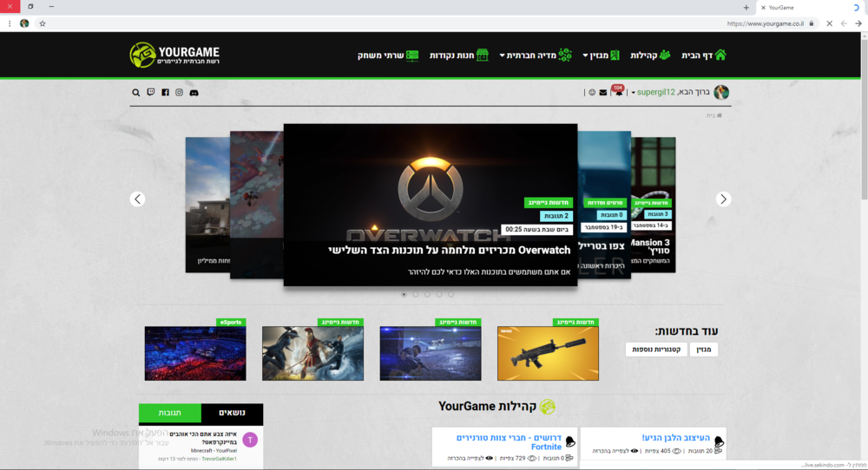Screen dimensions: 868x470
Task: Open the Instagram icon link
Action: pyautogui.click(x=180, y=93)
